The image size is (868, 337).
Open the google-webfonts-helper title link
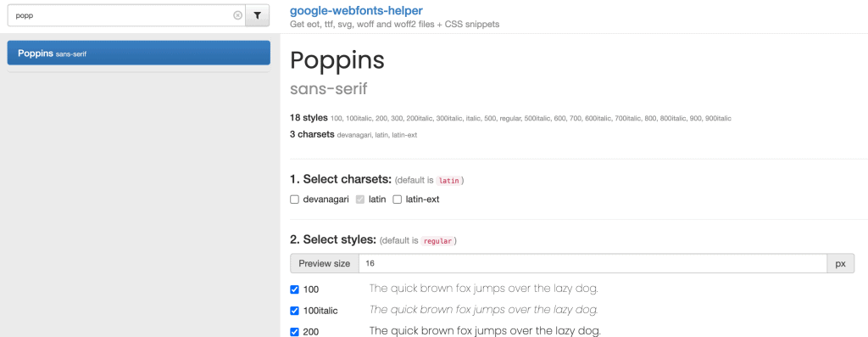tap(356, 10)
